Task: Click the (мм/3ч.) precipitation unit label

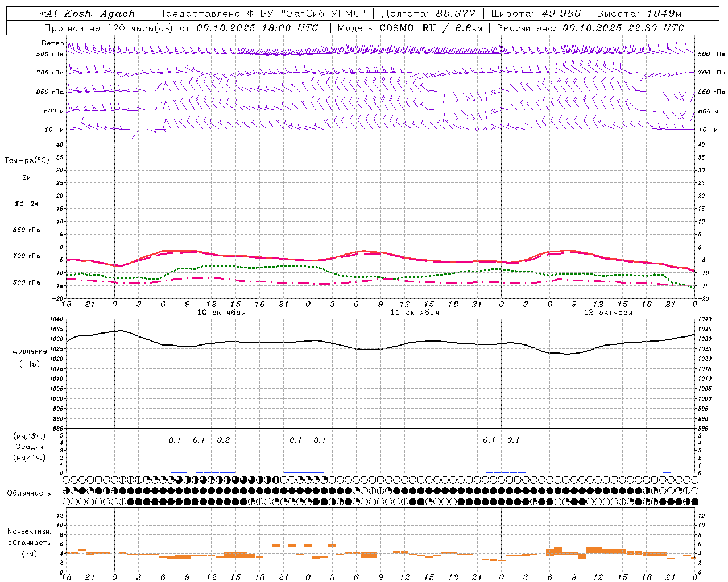Action: pos(30,436)
